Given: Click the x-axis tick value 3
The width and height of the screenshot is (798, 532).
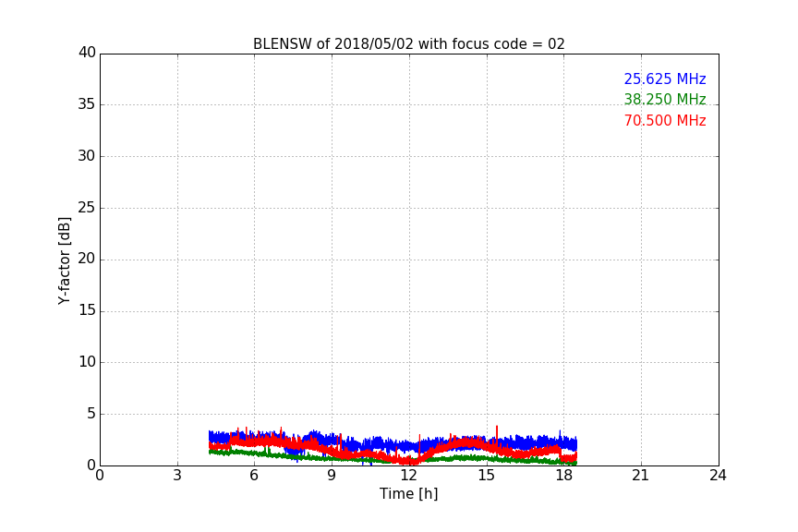Looking at the screenshot, I should 177,476.
